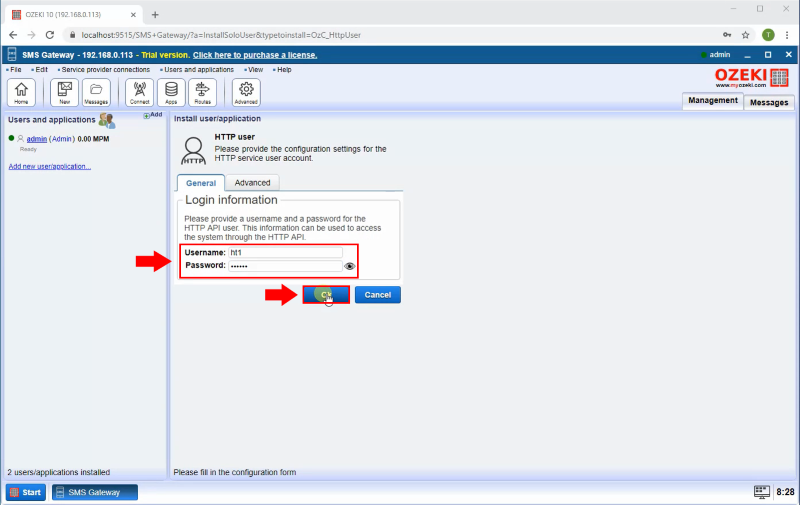Click the browser address bar

388,35
